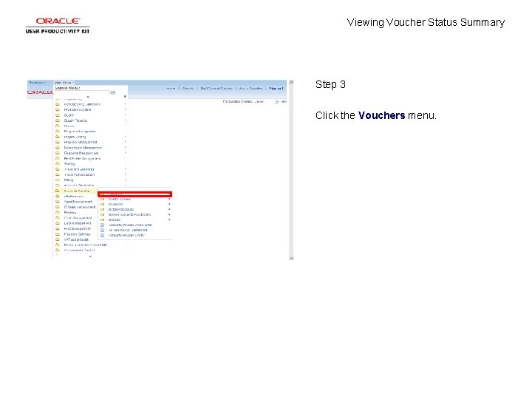
Task: Expand the Travel and Expenses submenu arrow
Action: (x=125, y=169)
